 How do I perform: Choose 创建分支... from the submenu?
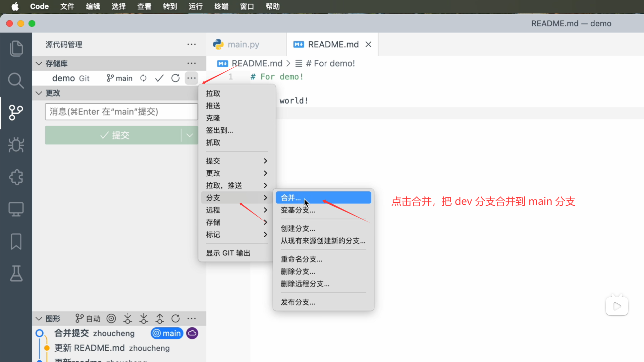(x=298, y=229)
